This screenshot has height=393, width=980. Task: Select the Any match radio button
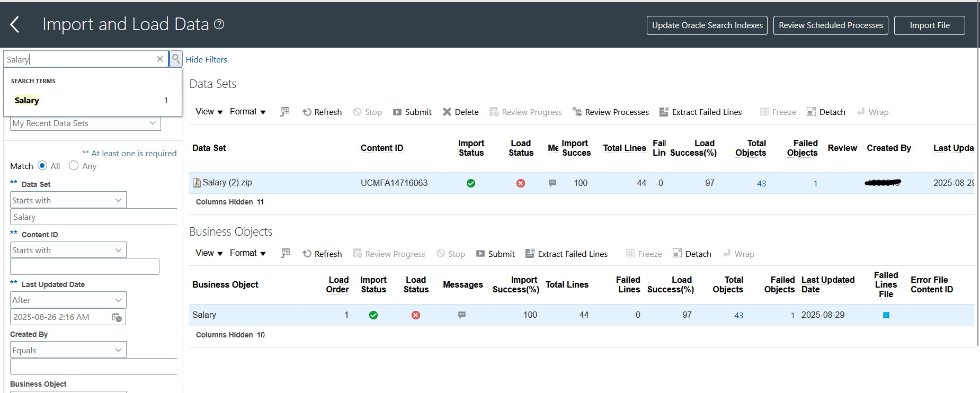click(x=74, y=166)
